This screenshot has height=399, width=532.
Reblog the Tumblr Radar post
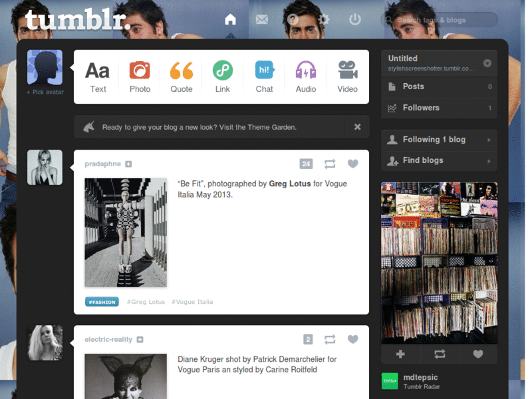(x=440, y=354)
